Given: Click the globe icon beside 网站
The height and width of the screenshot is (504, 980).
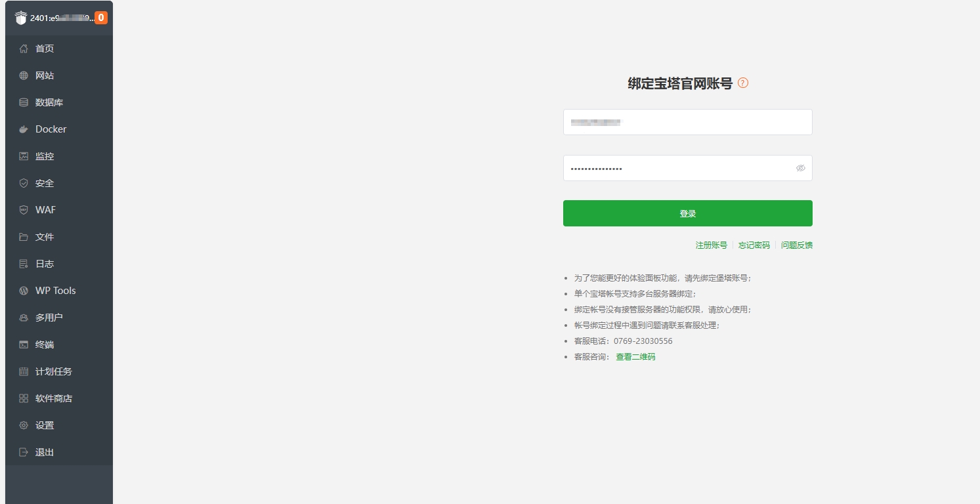Looking at the screenshot, I should pos(24,75).
